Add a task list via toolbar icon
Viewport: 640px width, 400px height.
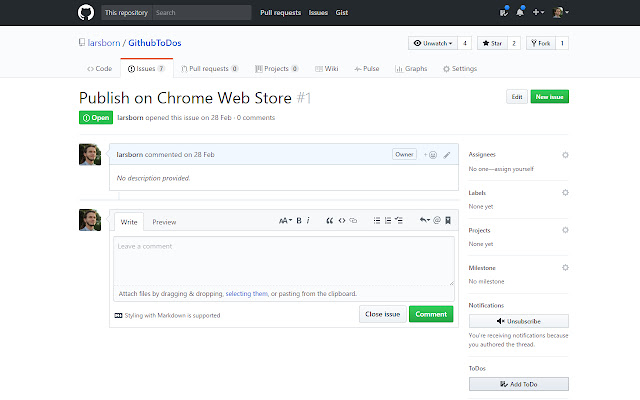(x=399, y=220)
